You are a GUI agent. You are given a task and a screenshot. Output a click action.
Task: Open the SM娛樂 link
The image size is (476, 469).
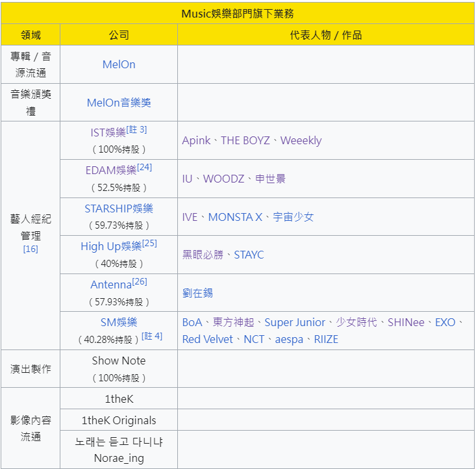tap(119, 322)
